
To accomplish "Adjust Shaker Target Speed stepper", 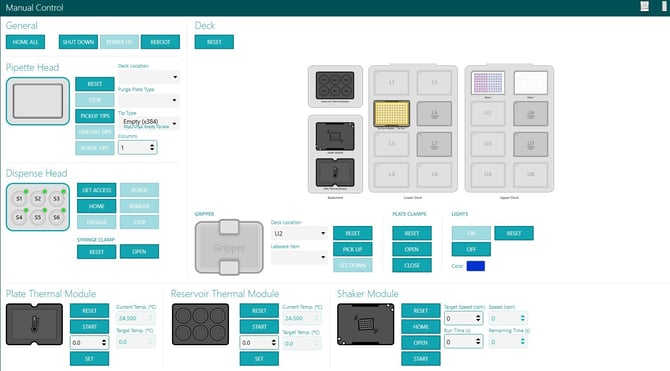I will tap(478, 318).
